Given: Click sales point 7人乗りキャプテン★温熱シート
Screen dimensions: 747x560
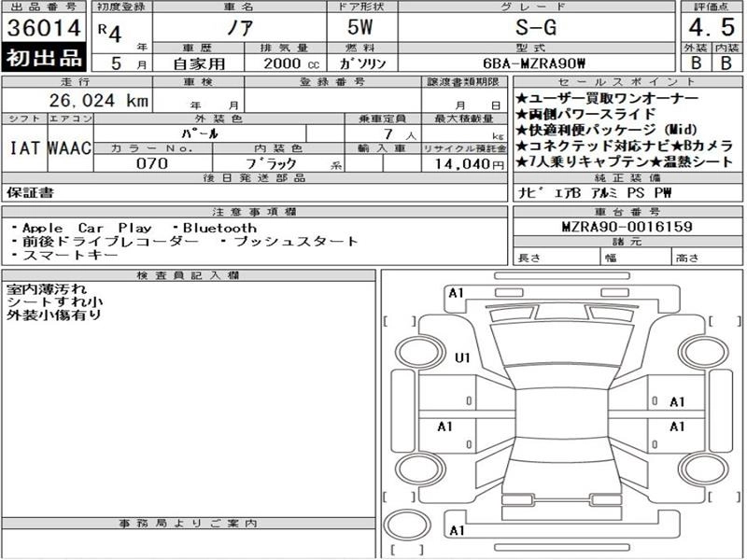Looking at the screenshot, I should point(625,161).
